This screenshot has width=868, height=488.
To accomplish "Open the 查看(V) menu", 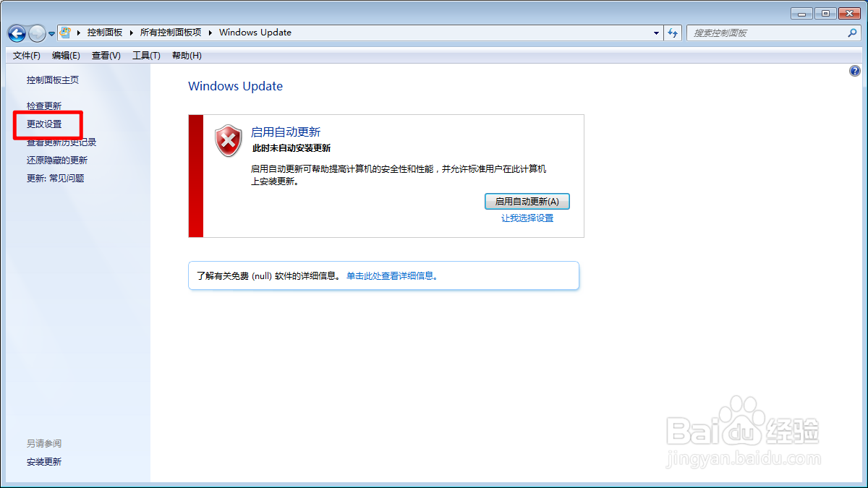I will [x=106, y=56].
